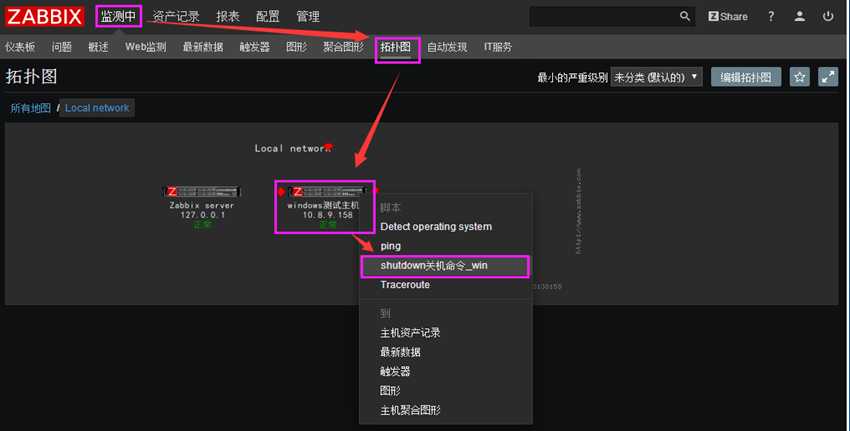Switch to the 图形 tab

click(297, 47)
